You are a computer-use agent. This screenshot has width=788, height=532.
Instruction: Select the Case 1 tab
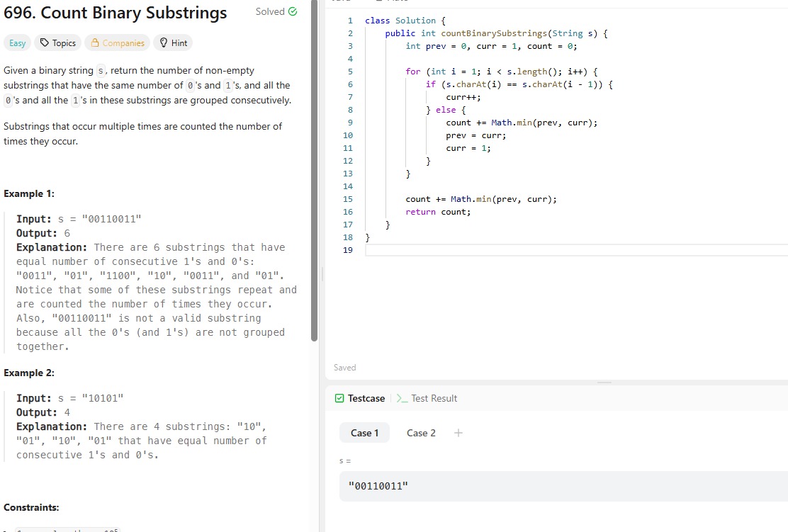[x=364, y=433]
